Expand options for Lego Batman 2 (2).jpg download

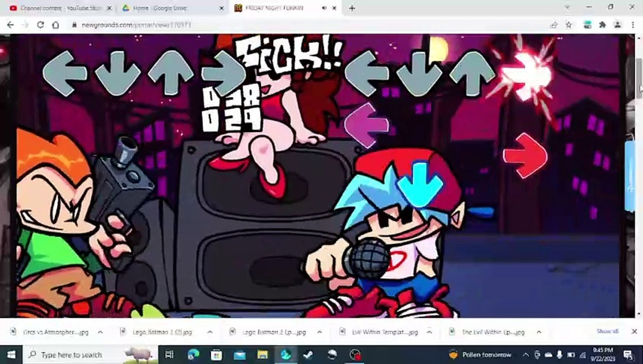(x=210, y=332)
